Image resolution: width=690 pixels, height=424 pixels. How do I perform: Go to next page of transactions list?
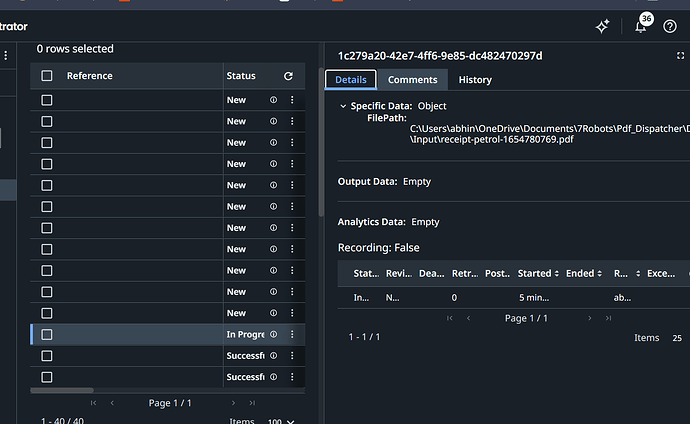[x=233, y=403]
